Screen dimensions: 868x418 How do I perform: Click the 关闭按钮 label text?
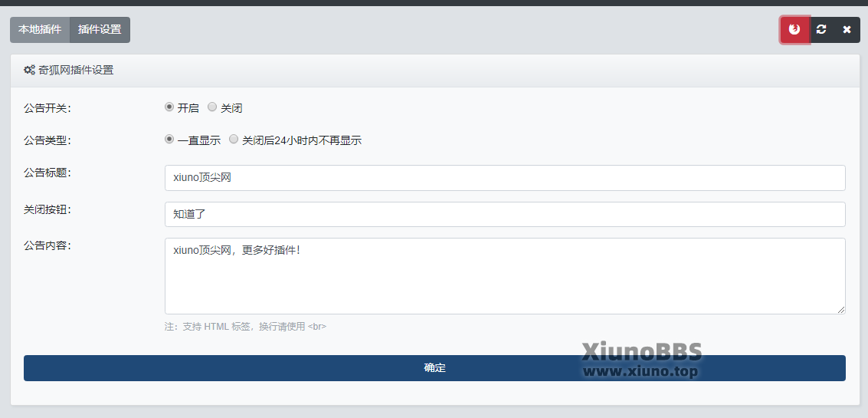coord(47,209)
